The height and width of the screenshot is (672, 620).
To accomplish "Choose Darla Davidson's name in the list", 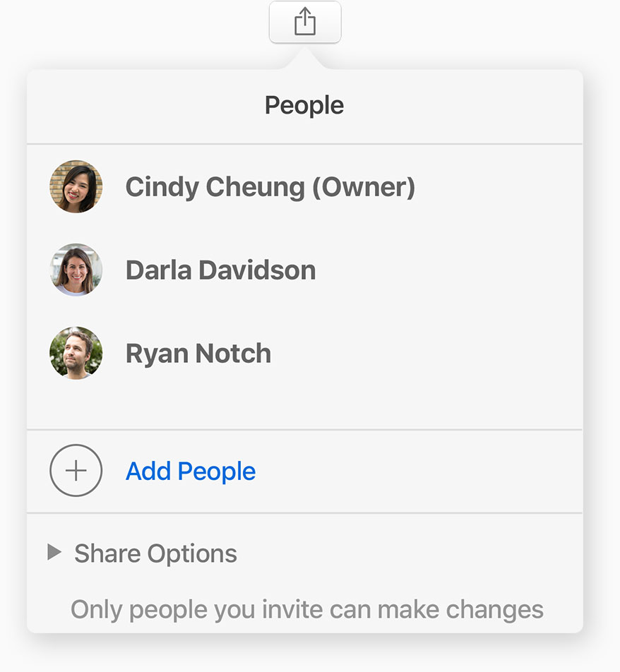I will pos(220,270).
